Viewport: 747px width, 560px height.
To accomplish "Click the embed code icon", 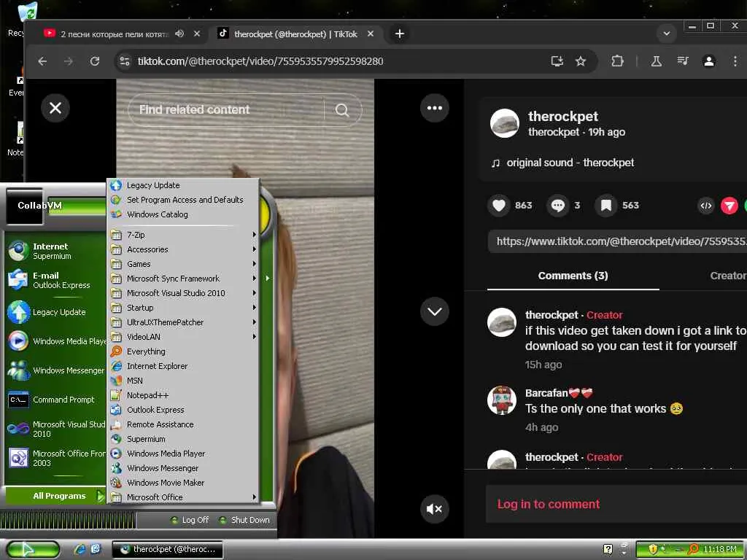I will 706,206.
